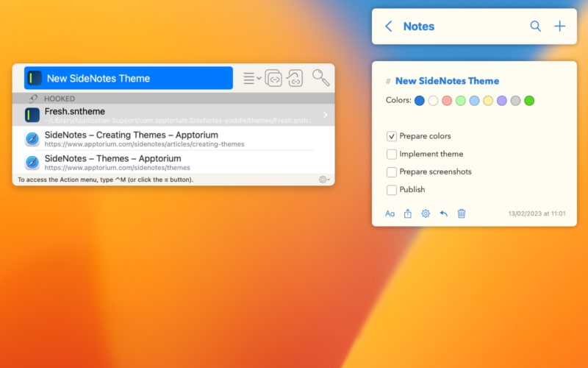The height and width of the screenshot is (368, 588).
Task: Open text format Aa icon in note
Action: [390, 213]
